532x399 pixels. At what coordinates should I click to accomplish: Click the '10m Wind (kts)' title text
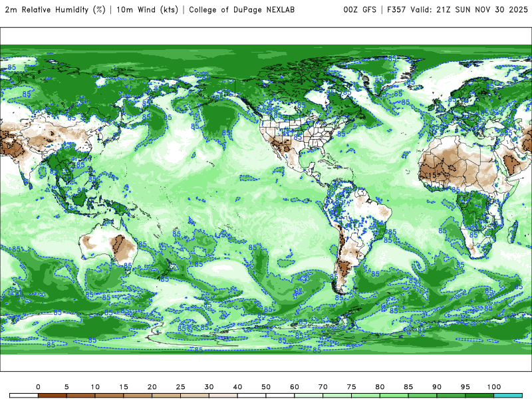point(147,10)
